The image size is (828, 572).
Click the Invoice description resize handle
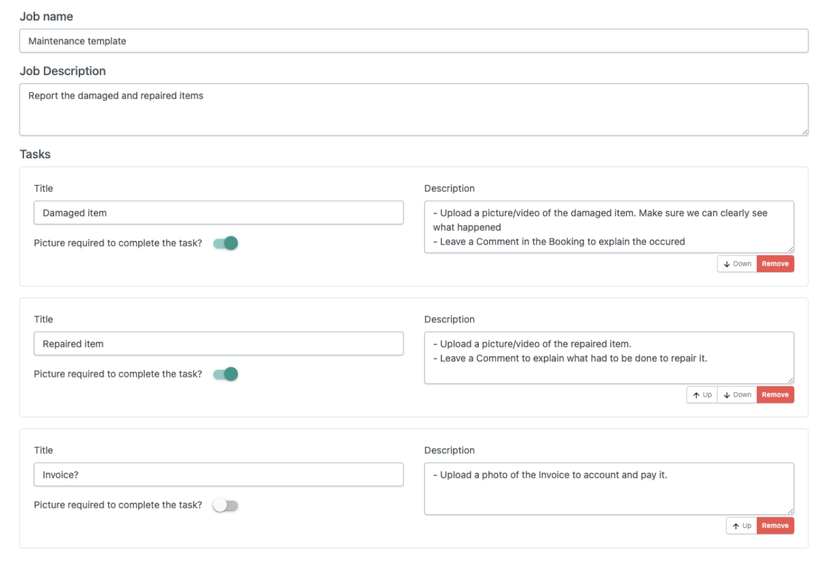click(789, 510)
